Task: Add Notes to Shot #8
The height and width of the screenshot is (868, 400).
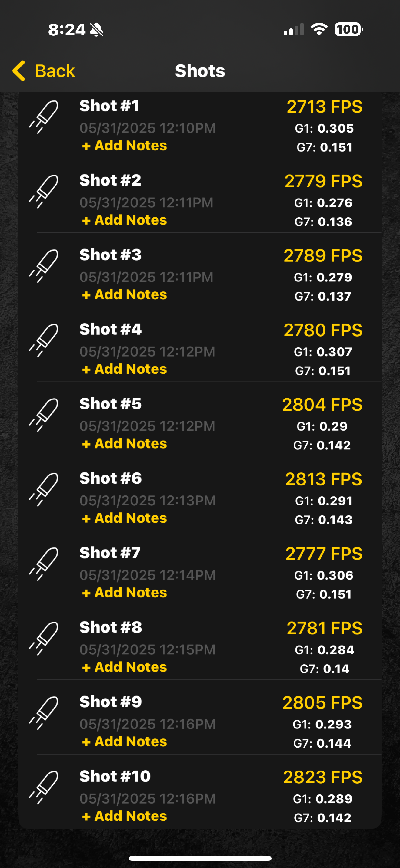Action: click(125, 667)
